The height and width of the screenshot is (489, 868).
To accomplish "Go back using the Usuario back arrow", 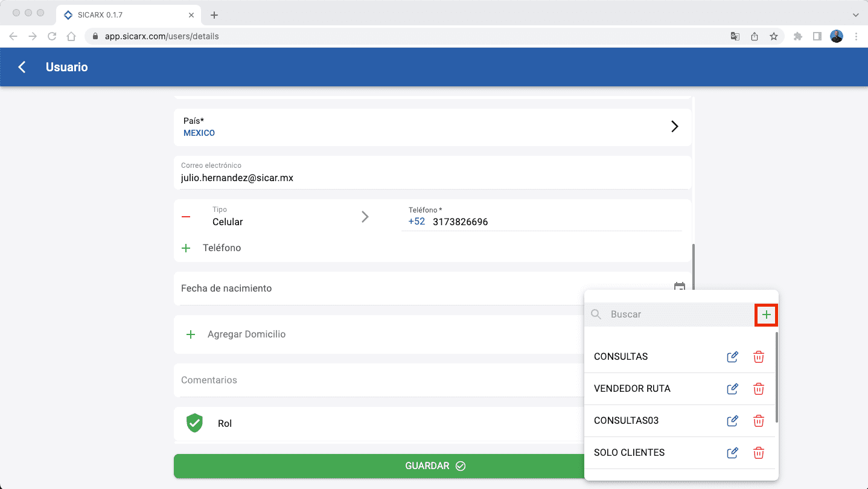I will click(22, 67).
